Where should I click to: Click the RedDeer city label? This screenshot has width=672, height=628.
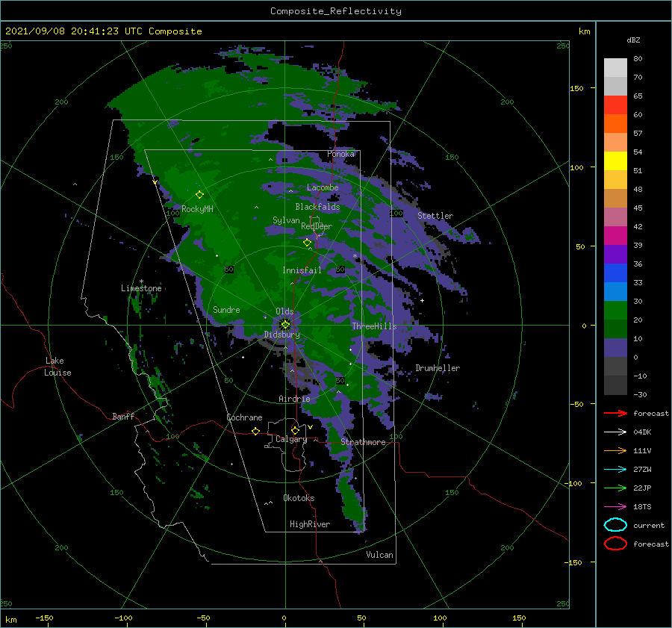(317, 226)
